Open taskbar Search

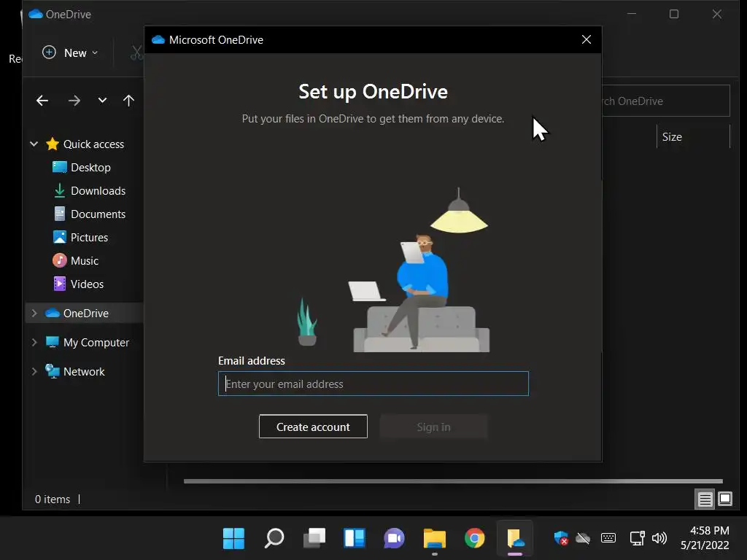point(274,539)
